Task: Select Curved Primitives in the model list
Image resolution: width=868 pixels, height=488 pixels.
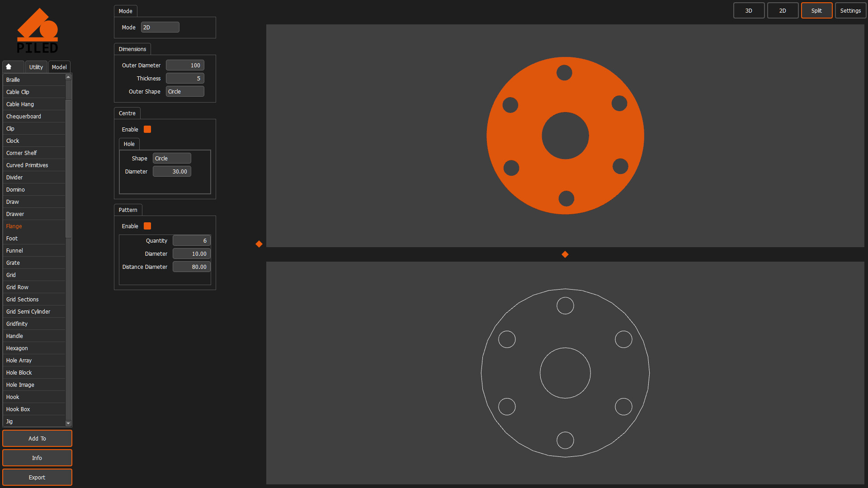Action: pos(34,165)
